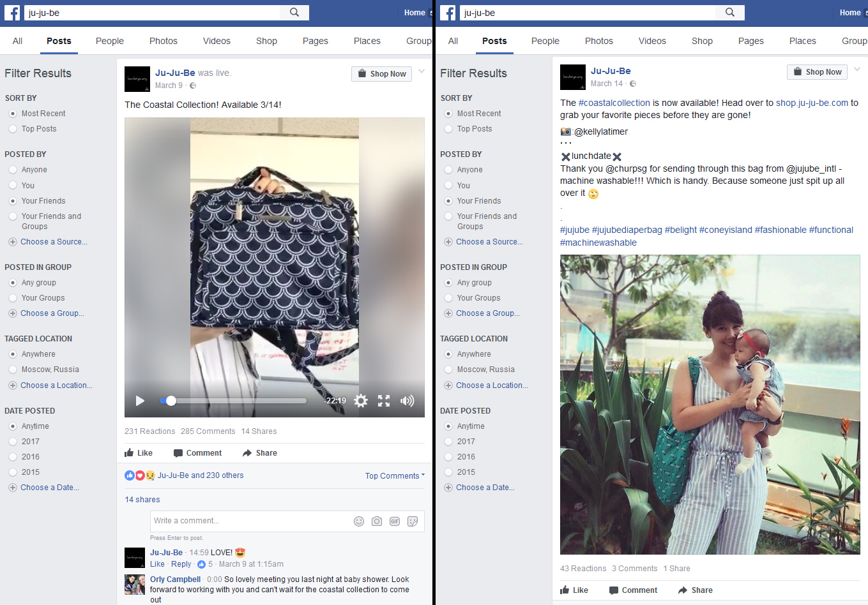Click search magnifier in left search bar
The height and width of the screenshot is (605, 868).
tap(294, 12)
